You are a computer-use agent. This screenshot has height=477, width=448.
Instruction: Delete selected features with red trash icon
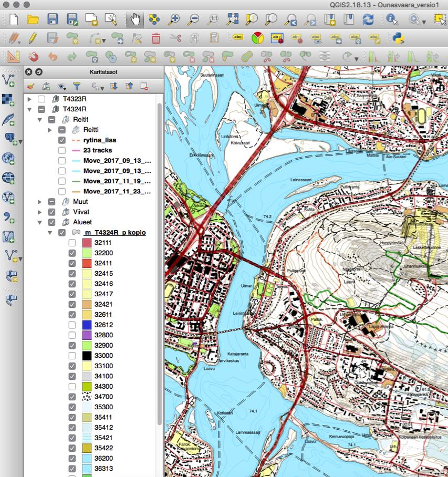(x=155, y=38)
